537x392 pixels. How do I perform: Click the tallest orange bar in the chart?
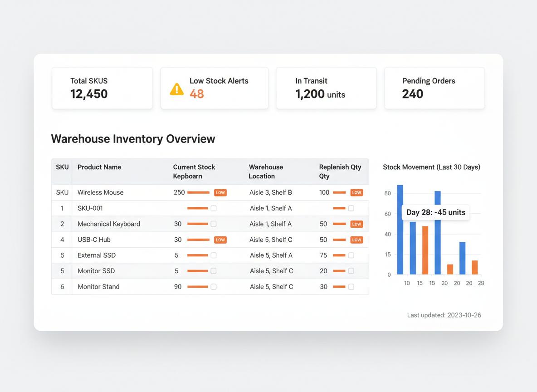[425, 250]
